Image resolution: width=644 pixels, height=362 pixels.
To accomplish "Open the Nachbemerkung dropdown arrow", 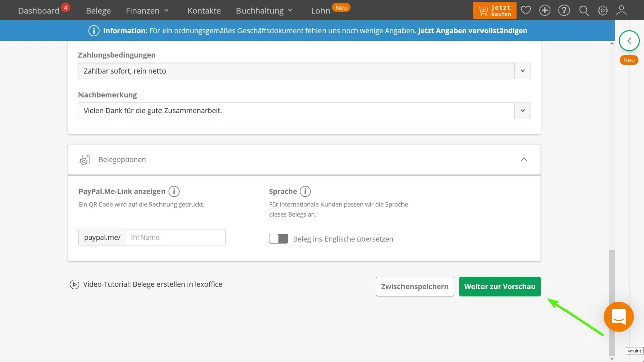I will (x=522, y=111).
